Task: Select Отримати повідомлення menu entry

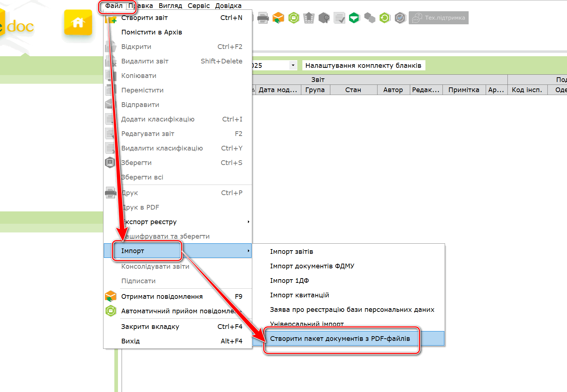Action: pyautogui.click(x=162, y=297)
